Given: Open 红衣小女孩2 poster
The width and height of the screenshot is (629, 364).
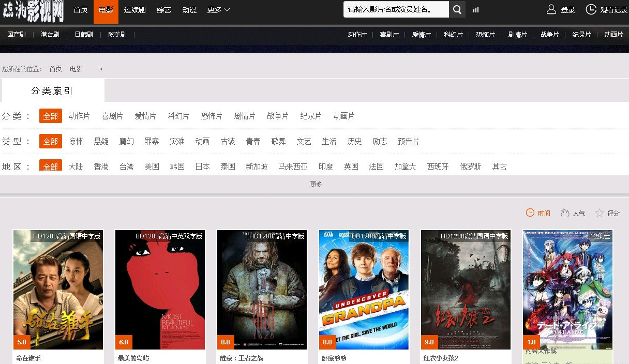Looking at the screenshot, I should click(x=466, y=290).
